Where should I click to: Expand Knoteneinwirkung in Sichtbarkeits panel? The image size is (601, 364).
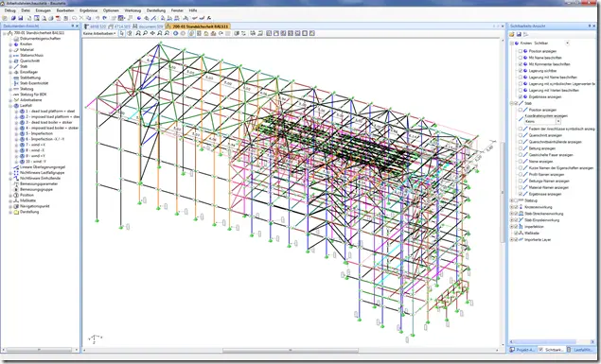tap(511, 207)
